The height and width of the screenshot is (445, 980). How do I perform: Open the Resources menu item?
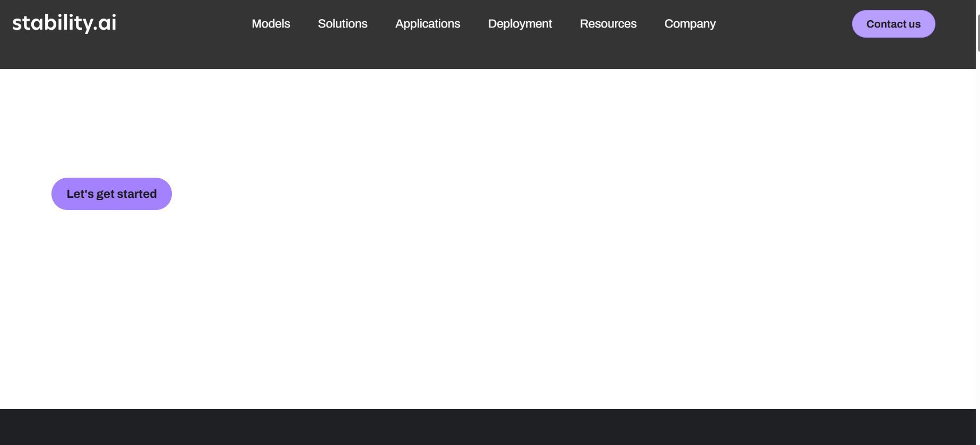(x=608, y=24)
